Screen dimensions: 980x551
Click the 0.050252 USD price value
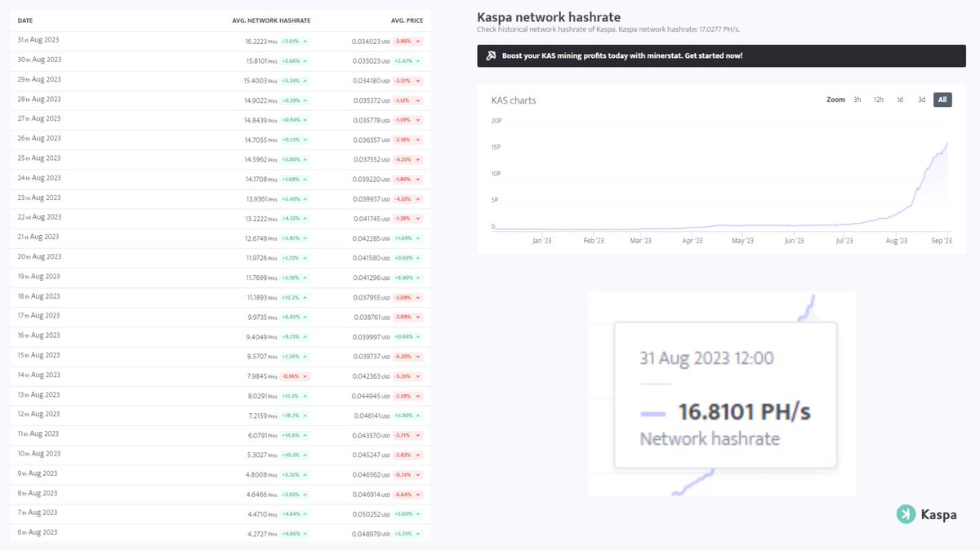[372, 513]
